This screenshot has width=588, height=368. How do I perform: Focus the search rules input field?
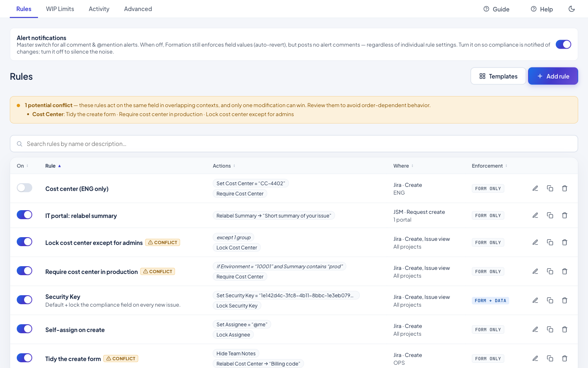tap(294, 144)
